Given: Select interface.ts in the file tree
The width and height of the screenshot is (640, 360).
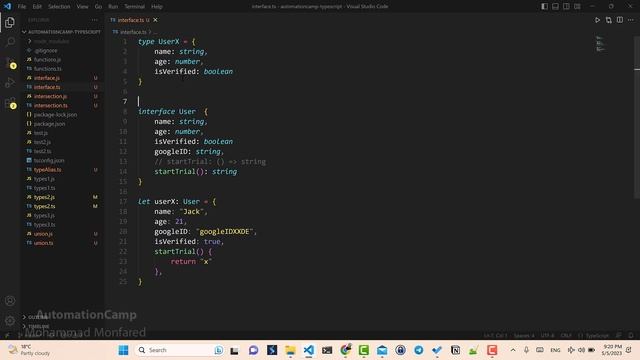Looking at the screenshot, I should coord(61,87).
